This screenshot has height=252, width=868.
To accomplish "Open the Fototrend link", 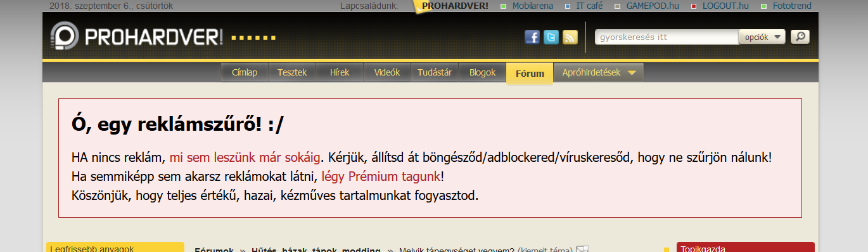I will (x=792, y=6).
